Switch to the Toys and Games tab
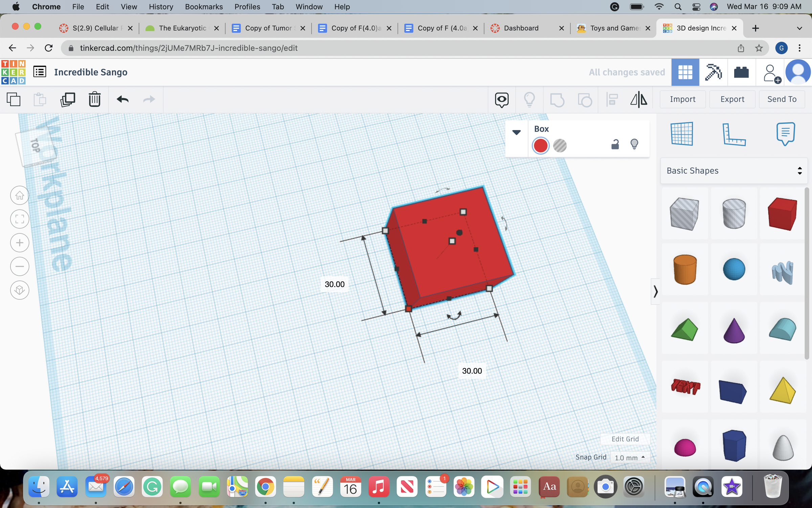This screenshot has height=508, width=812. (613, 28)
